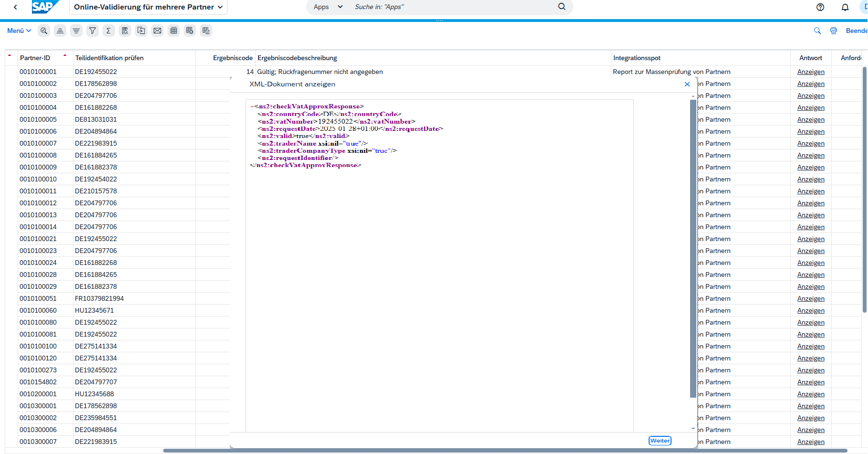
Task: Click the change layout grid icon
Action: 174,31
